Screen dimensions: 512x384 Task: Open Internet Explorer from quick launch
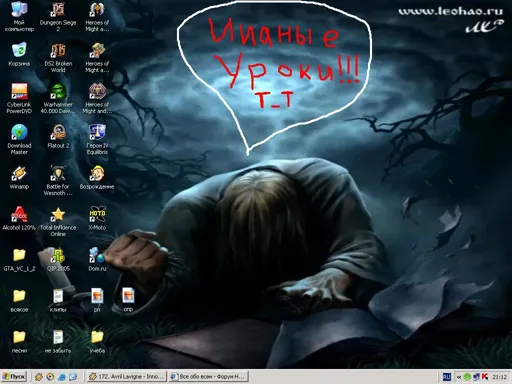tap(62, 377)
